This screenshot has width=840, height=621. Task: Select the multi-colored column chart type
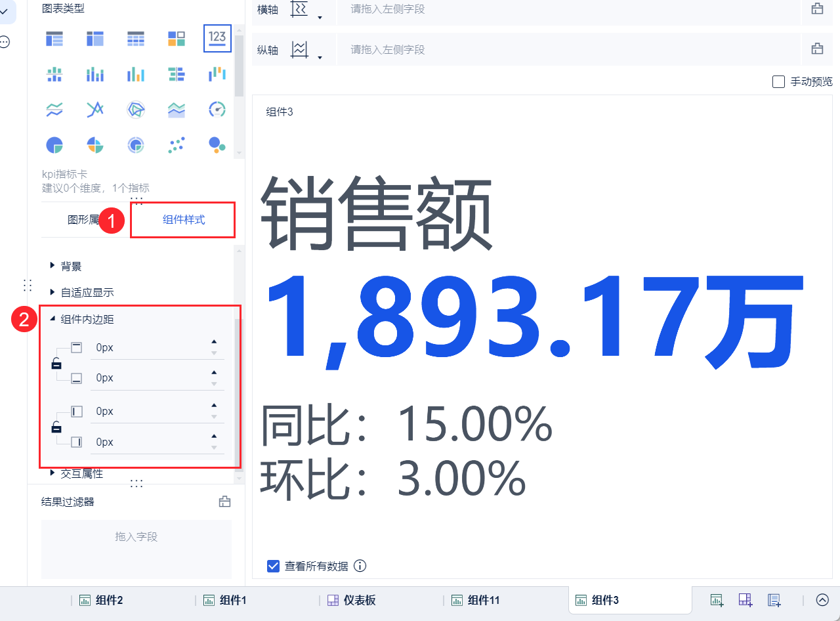point(136,74)
